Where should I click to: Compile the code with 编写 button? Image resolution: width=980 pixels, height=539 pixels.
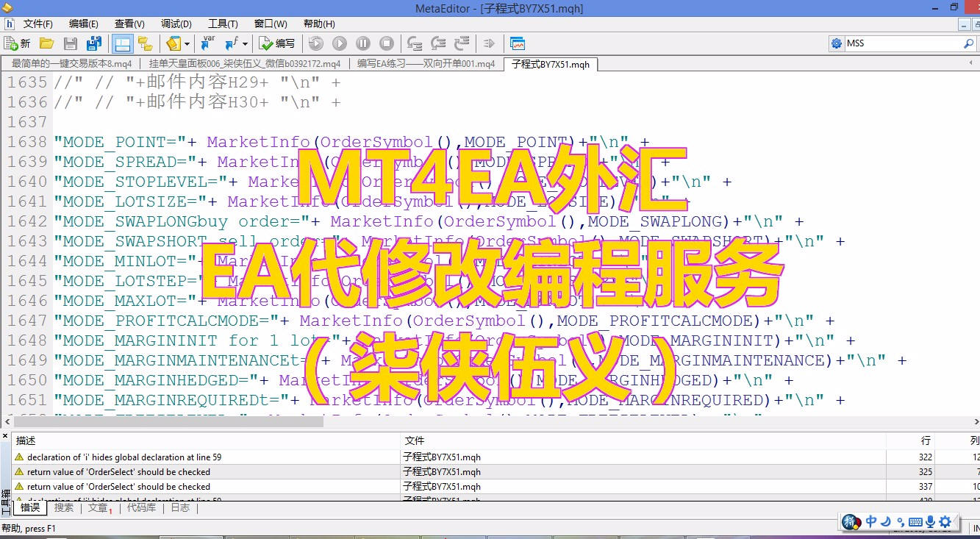pos(277,43)
